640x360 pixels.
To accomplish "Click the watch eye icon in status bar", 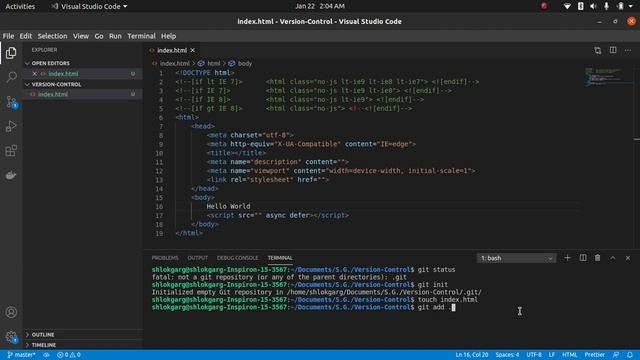I will pos(47,355).
